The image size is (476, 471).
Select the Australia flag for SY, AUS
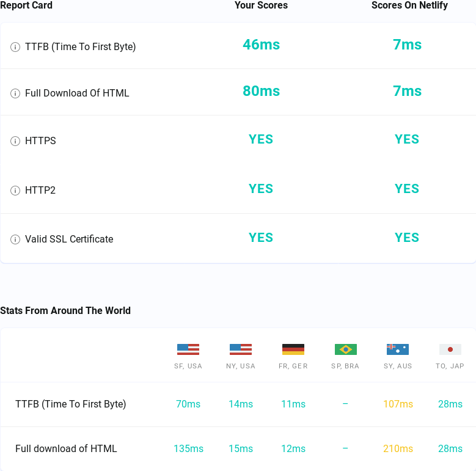[398, 349]
